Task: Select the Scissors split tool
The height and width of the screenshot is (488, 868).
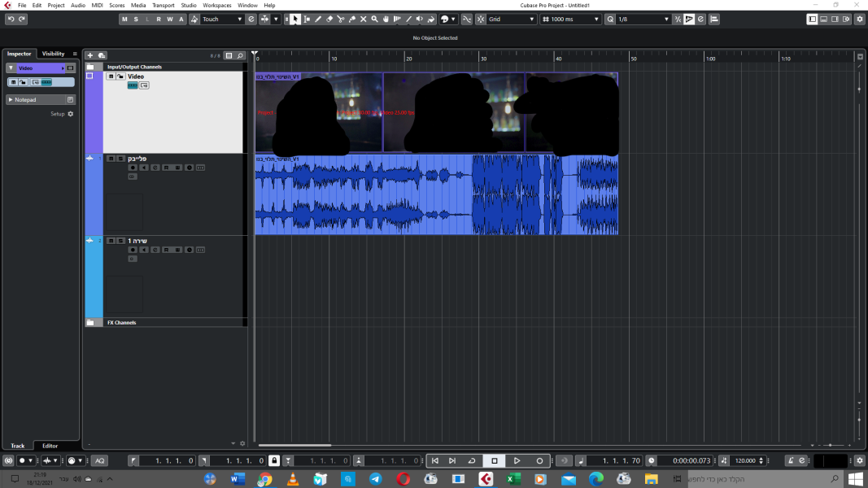Action: [341, 19]
